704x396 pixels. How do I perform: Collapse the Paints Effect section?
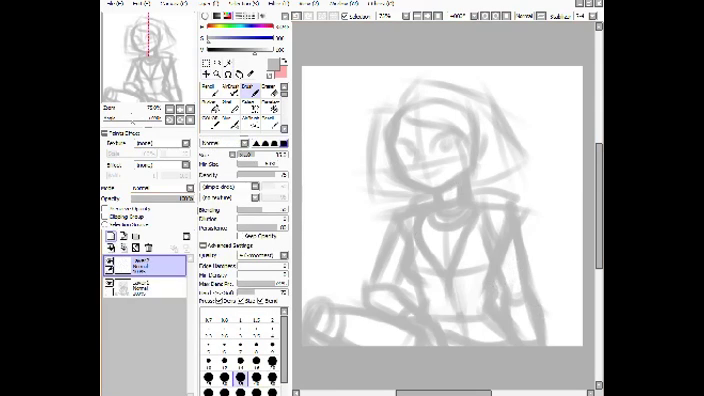104,133
